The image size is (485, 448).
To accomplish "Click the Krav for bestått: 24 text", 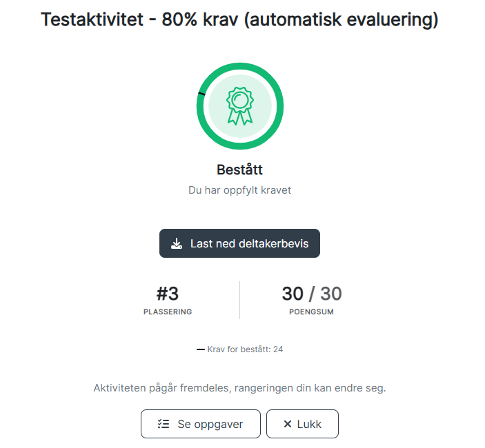I will pyautogui.click(x=245, y=349).
